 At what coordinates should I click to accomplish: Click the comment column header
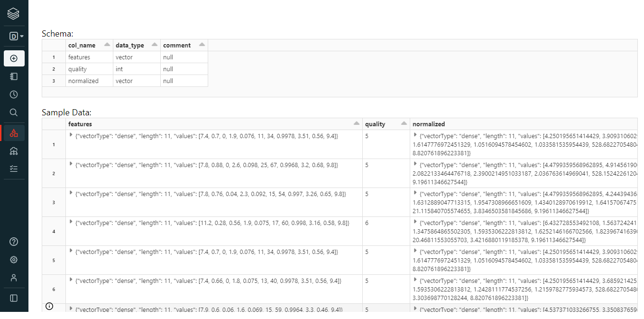pos(184,45)
